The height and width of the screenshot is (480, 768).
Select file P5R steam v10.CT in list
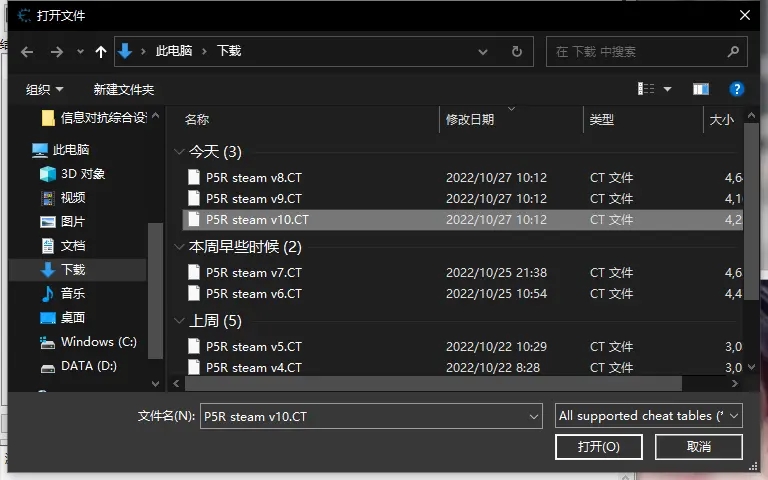(462, 219)
